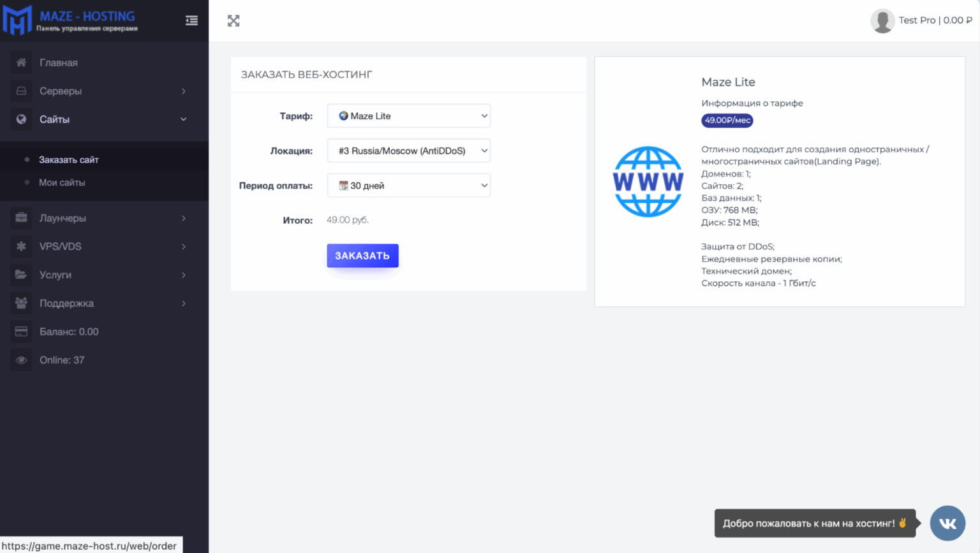Expand the Период оплаты dropdown
Image resolution: width=980 pixels, height=553 pixels.
408,185
